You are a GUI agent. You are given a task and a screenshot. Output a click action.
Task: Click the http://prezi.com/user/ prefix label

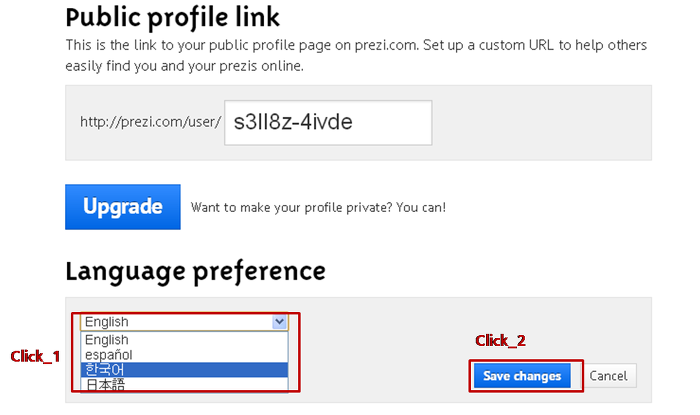[x=151, y=123]
